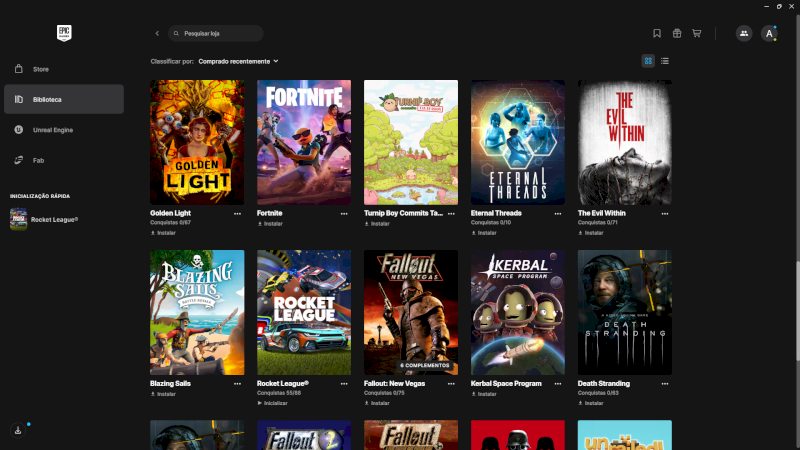Switch to grid view
800x450 pixels.
click(648, 61)
